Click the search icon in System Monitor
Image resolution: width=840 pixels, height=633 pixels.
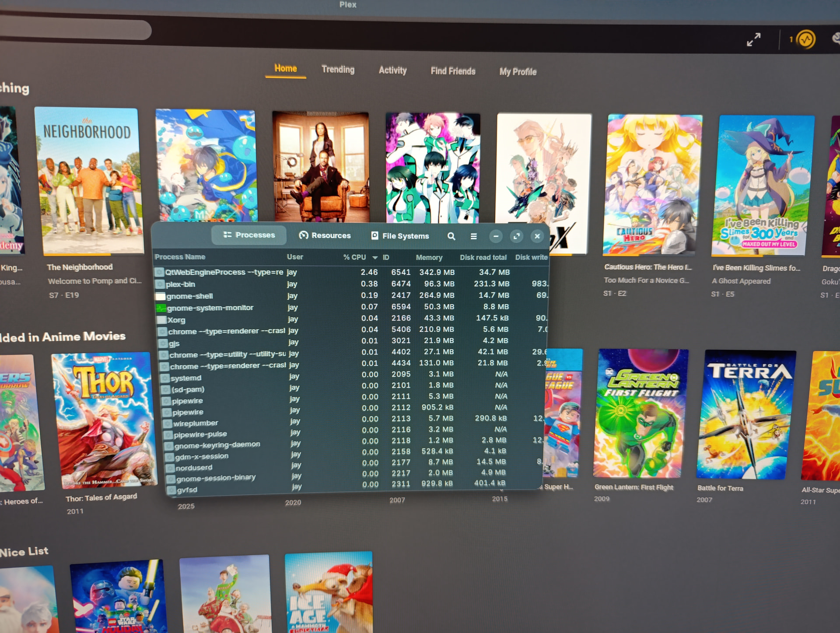tap(451, 236)
